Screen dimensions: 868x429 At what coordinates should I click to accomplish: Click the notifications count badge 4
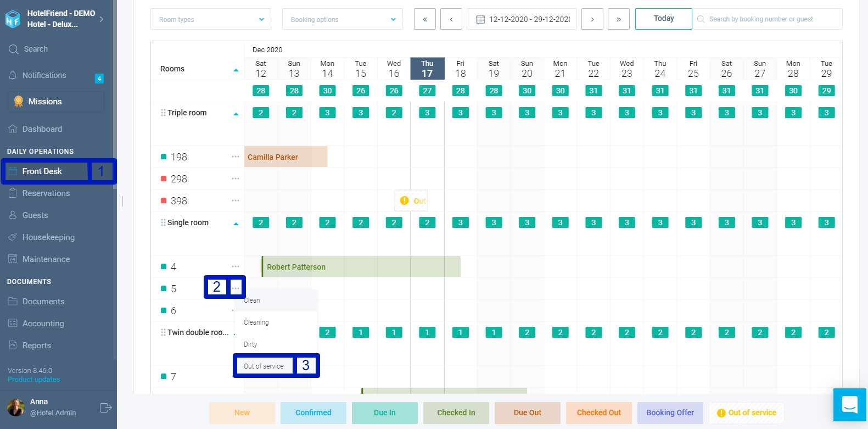click(99, 79)
